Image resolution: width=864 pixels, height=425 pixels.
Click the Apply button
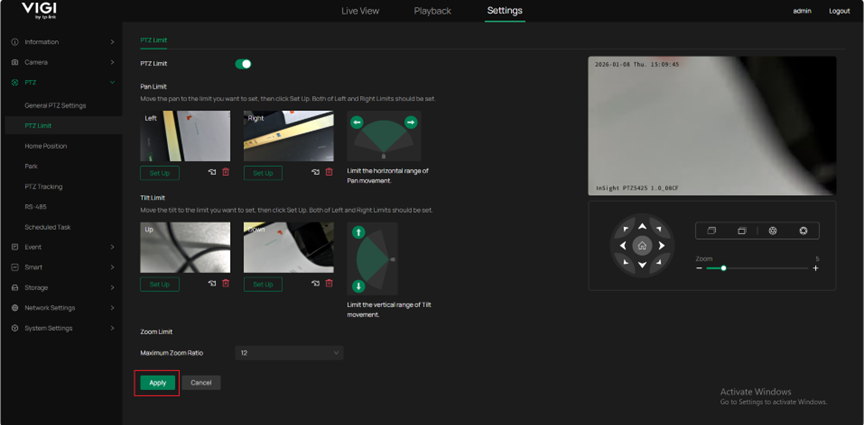[x=157, y=382]
